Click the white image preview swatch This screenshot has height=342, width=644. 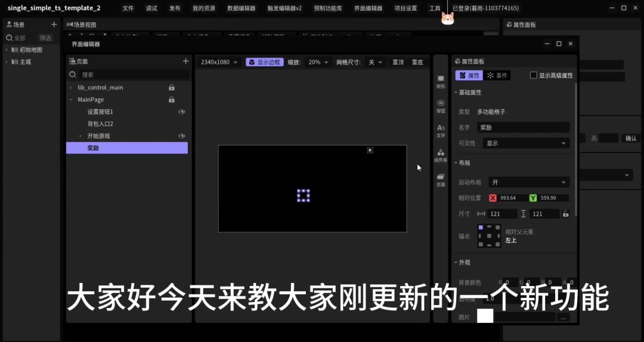coord(485,316)
